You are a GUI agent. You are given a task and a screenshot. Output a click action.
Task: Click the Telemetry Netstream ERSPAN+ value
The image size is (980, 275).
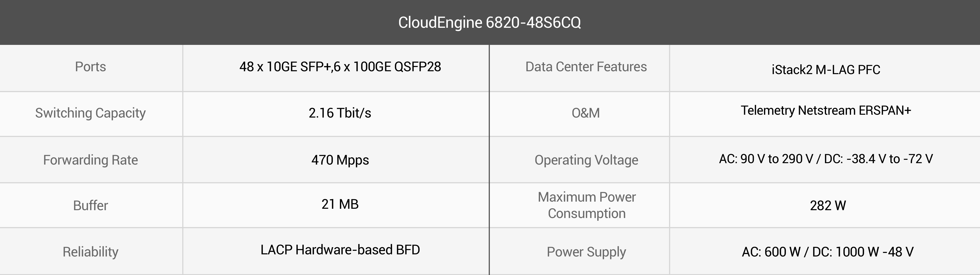(x=826, y=110)
